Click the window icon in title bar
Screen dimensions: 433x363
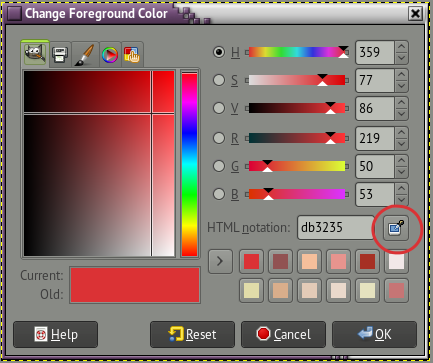[x=14, y=13]
